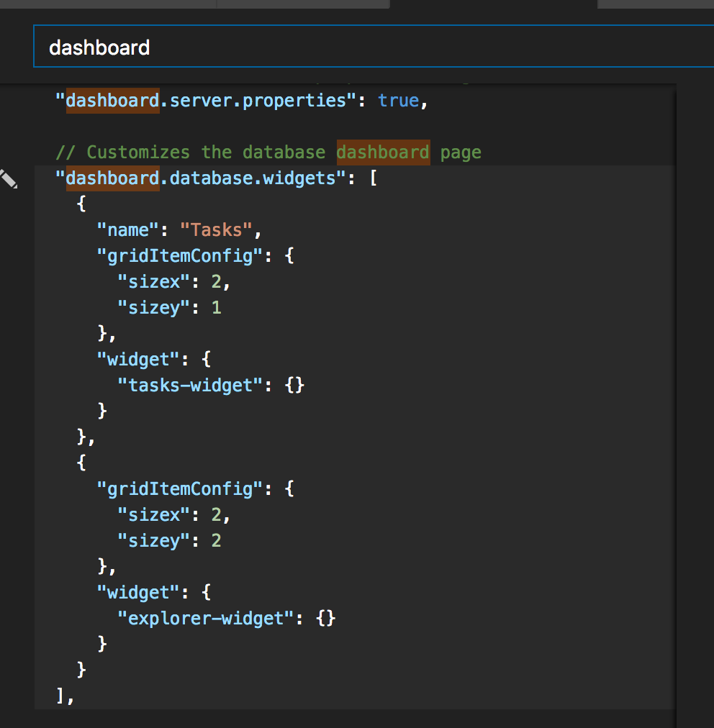Click the "dashboard.server.properties" setting key

[206, 100]
